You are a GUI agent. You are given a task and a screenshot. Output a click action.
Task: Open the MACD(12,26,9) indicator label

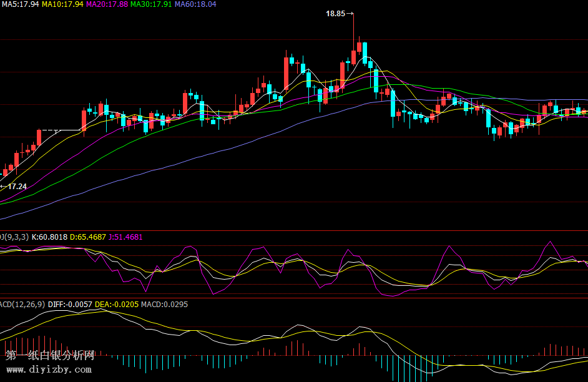point(22,304)
